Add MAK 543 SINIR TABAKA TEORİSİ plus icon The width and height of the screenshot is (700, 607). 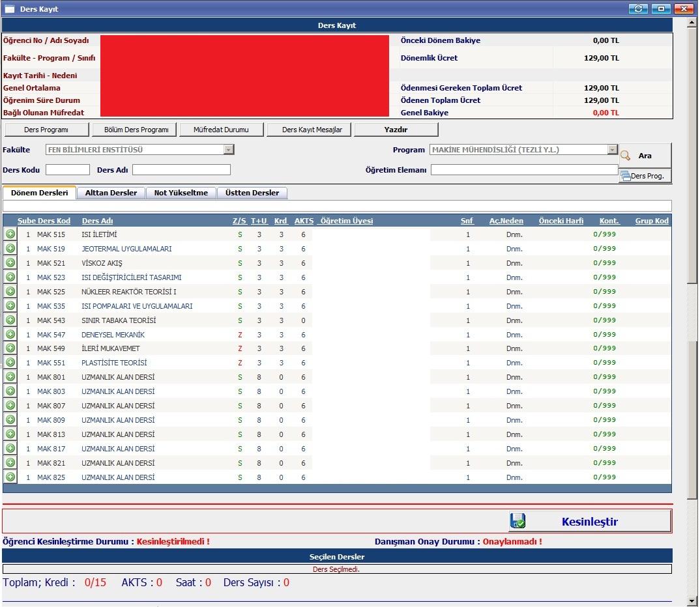pos(10,320)
